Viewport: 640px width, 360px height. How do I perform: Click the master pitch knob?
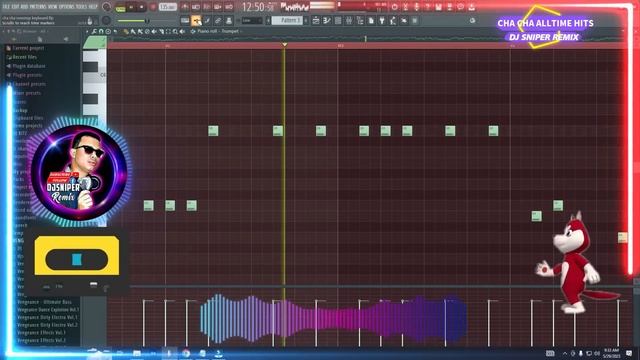pyautogui.click(x=106, y=20)
